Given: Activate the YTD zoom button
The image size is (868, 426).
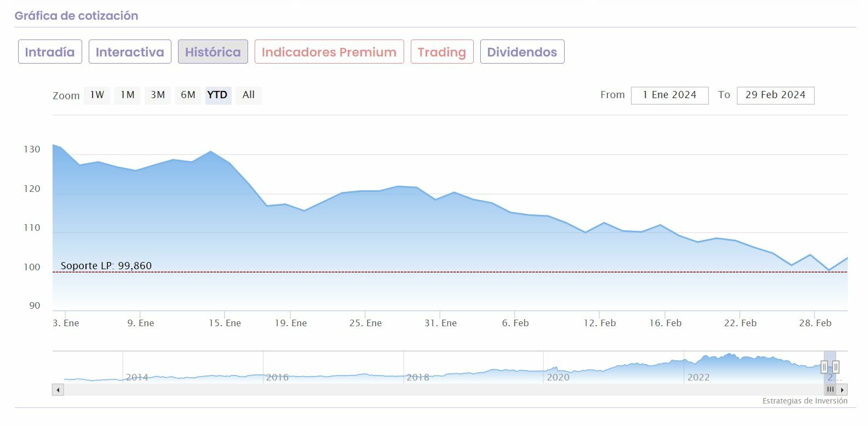Looking at the screenshot, I should tap(217, 95).
